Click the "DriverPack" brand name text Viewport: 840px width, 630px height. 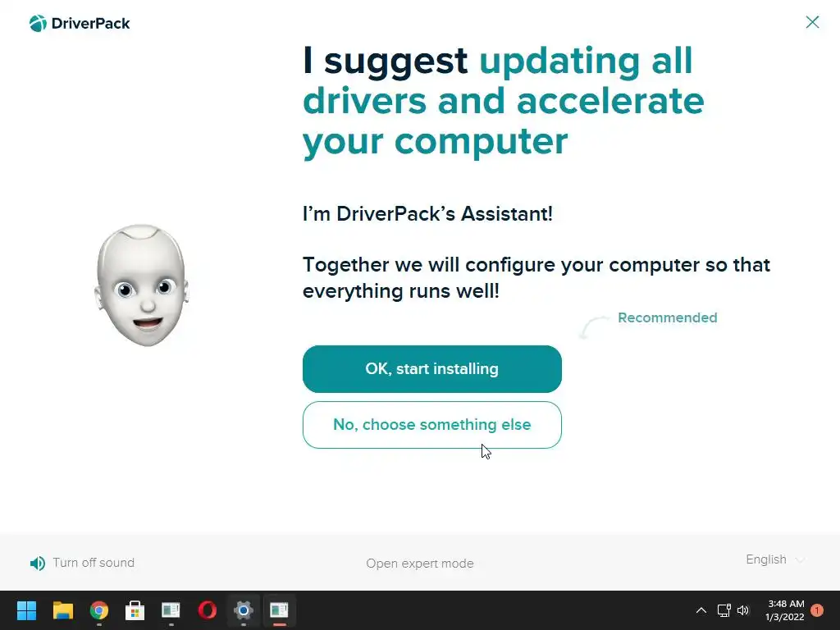coord(90,24)
